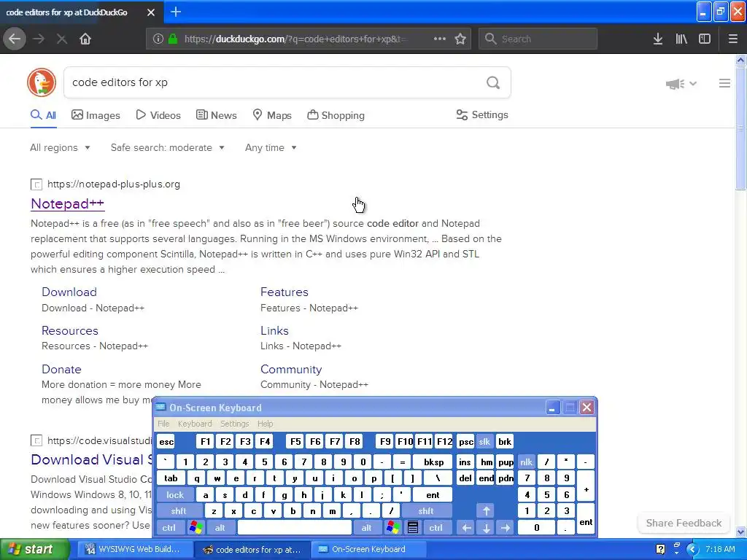Image resolution: width=747 pixels, height=560 pixels.
Task: Toggle nlk num lock key
Action: coord(527,462)
